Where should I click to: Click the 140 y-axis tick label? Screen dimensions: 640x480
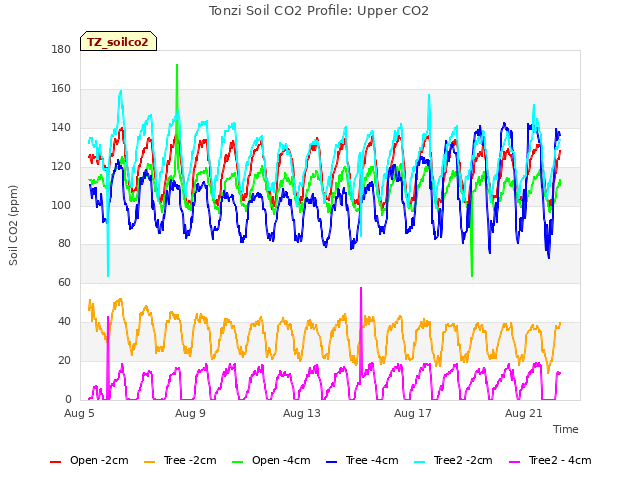[x=61, y=127]
